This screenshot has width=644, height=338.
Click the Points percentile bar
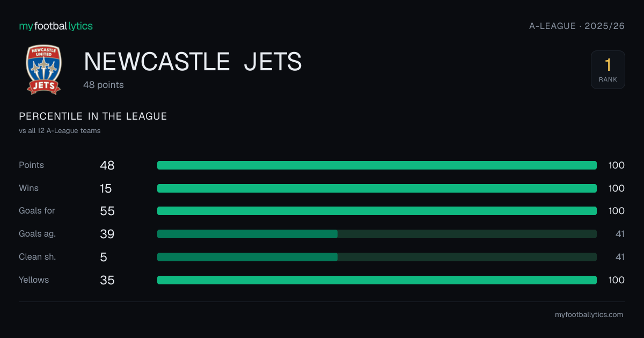click(x=377, y=165)
